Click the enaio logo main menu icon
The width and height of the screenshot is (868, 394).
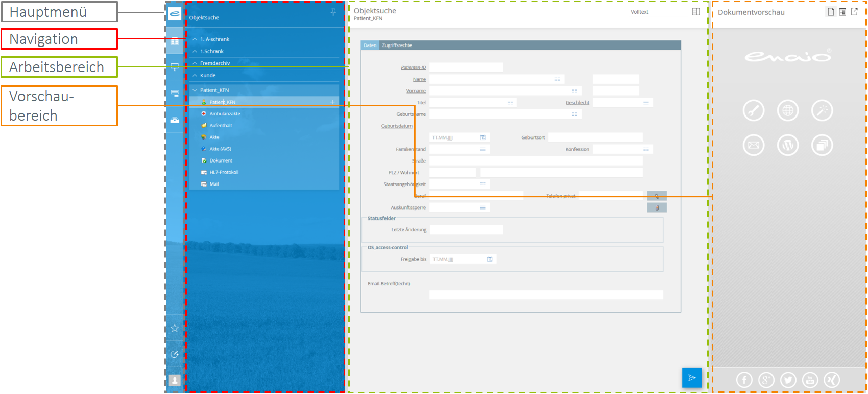click(x=175, y=14)
